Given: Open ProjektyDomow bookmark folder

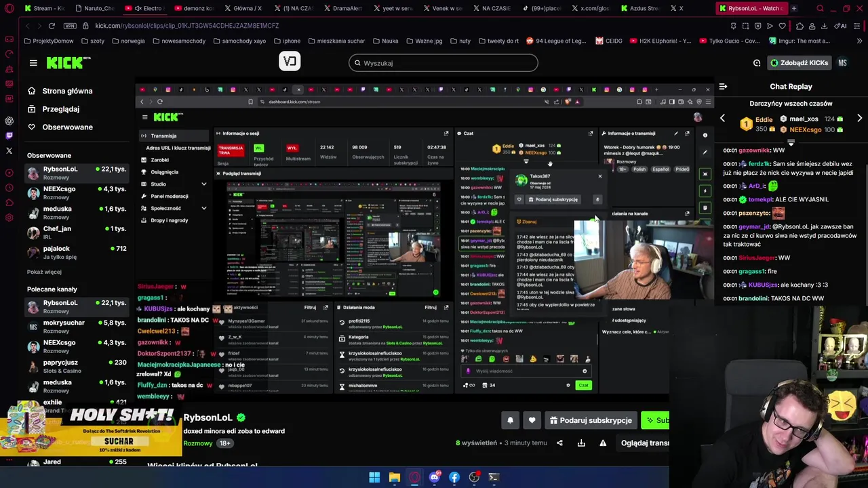Looking at the screenshot, I should [47, 41].
